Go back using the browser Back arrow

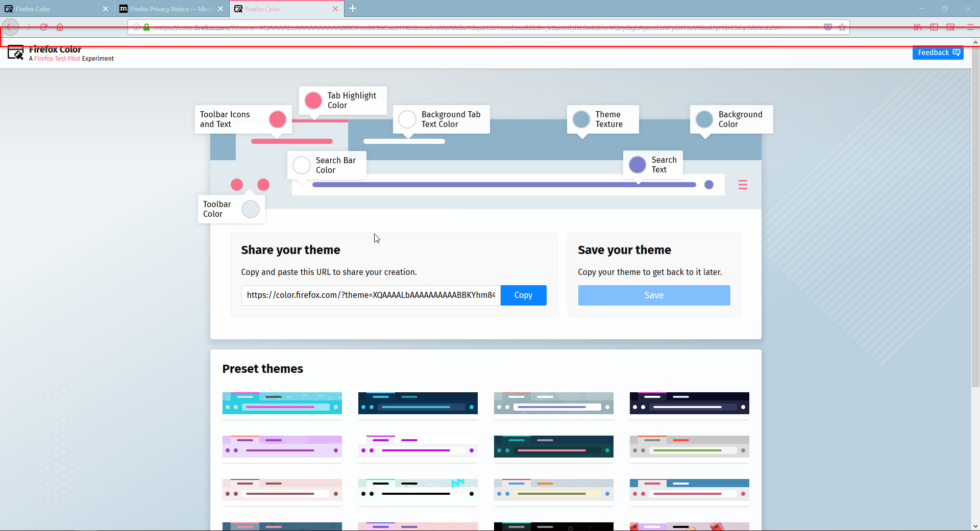coord(10,27)
